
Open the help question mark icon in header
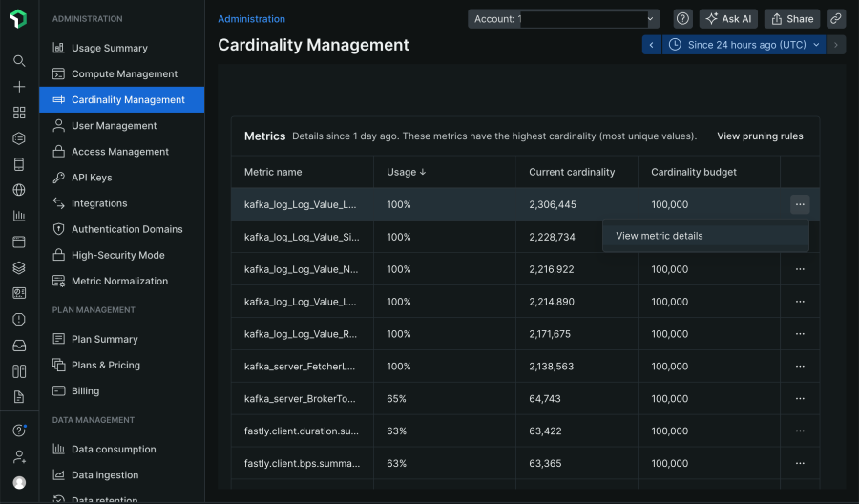[682, 19]
